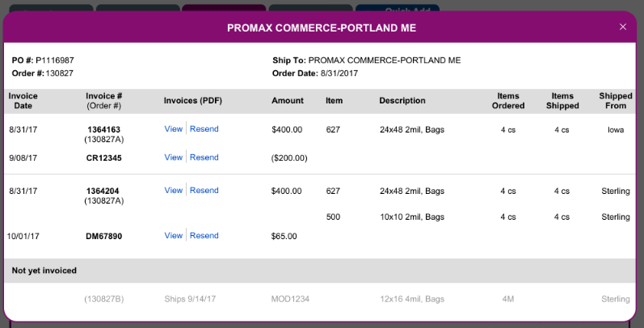View debit memo DM67890 PDF
The image size is (644, 328).
[173, 236]
